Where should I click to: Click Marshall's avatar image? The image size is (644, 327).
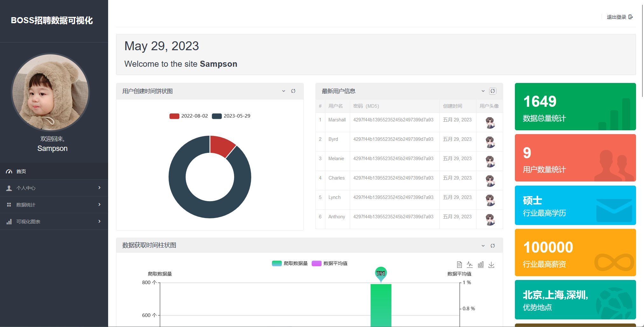click(490, 123)
